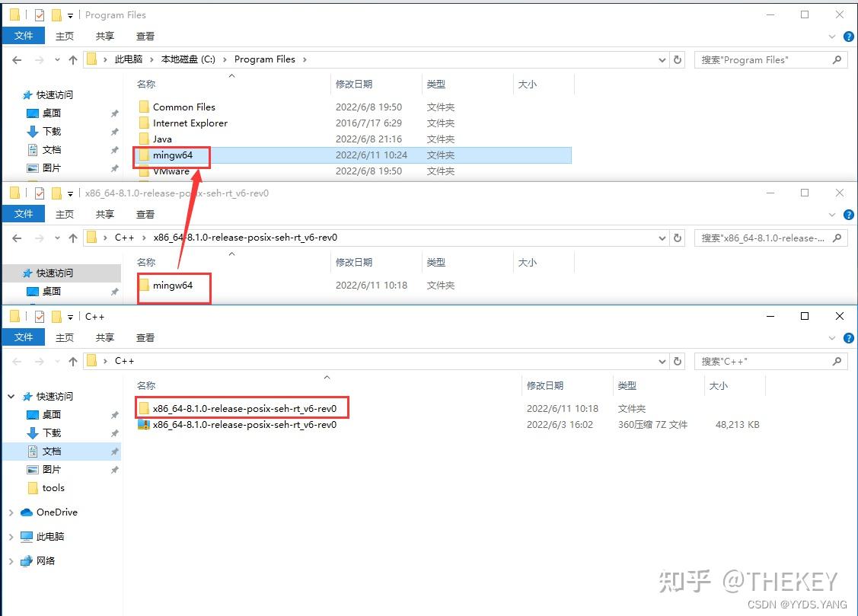
Task: Expand the 此电脑 tree item
Action: [11, 536]
